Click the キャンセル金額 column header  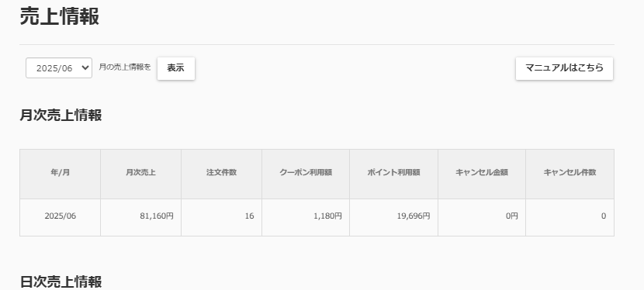482,174
